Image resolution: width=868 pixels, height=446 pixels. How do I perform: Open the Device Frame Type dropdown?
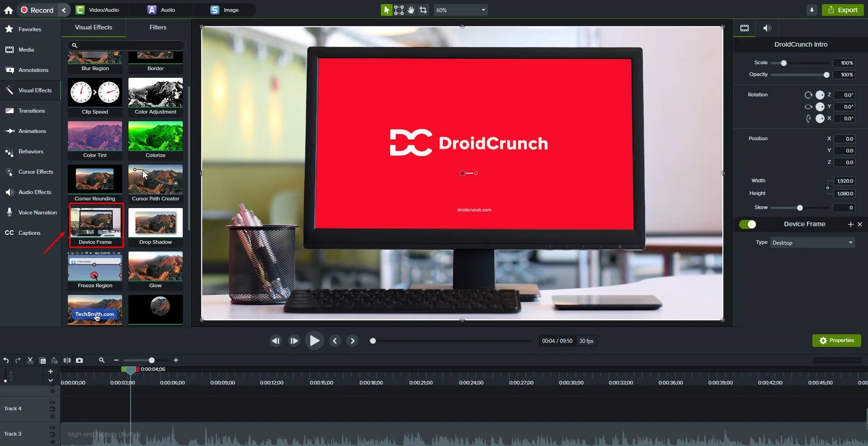pos(812,243)
